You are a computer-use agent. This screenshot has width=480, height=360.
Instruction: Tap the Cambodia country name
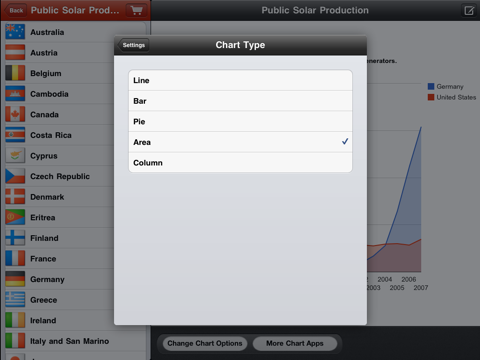coord(49,94)
